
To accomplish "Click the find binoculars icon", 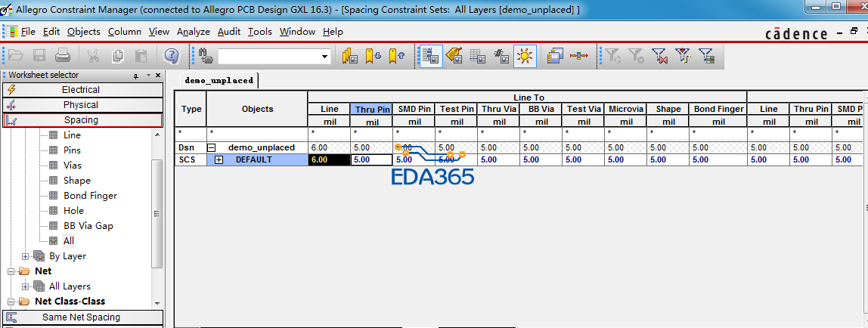I will 206,55.
